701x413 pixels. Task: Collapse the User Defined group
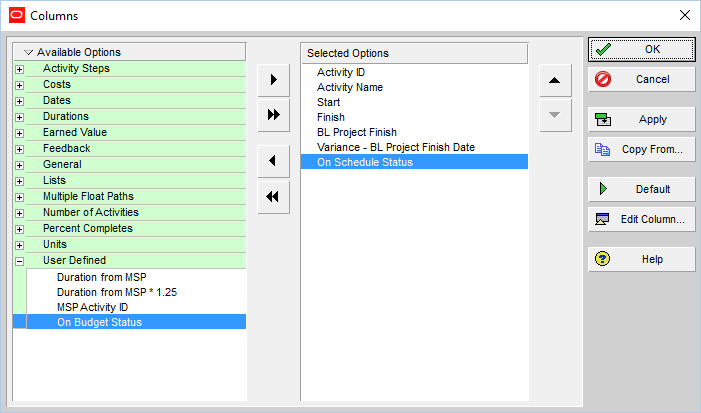click(19, 261)
